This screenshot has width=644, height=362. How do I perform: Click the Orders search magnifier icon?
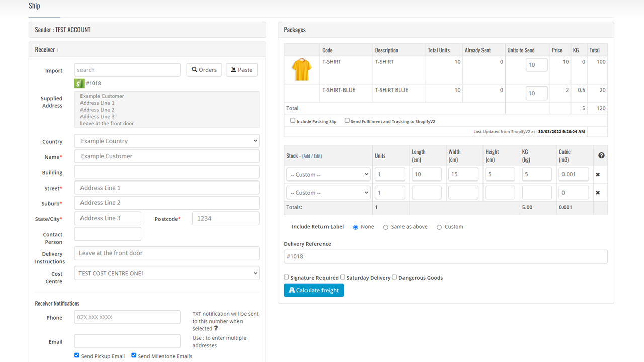coord(195,70)
